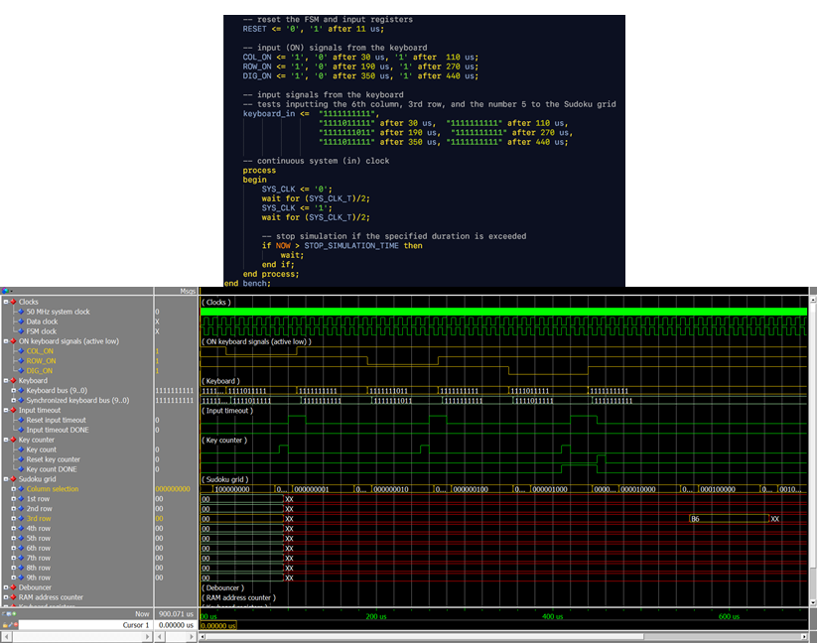Screen dimensions: 819x644
Task: Expand the Debouncer group
Action: coord(6,587)
